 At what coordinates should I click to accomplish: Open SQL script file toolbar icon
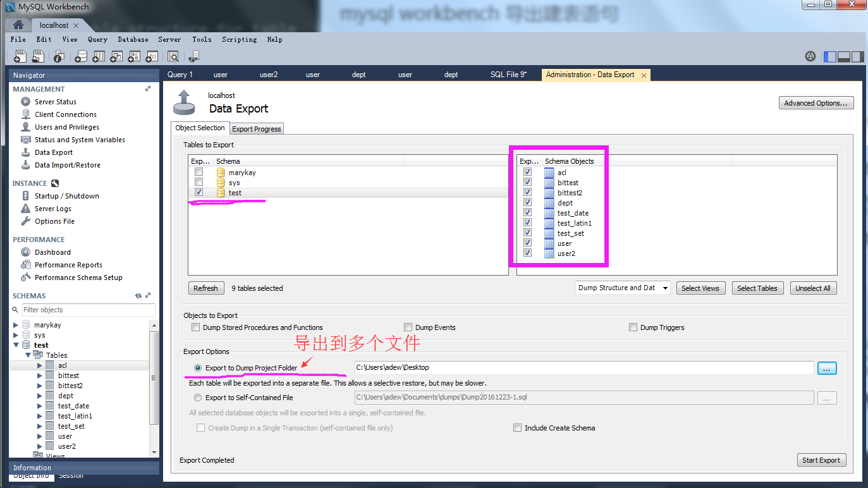[39, 56]
